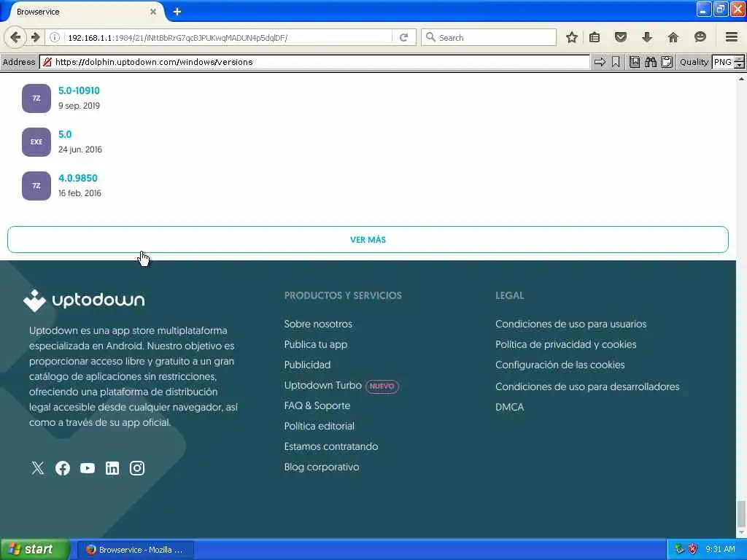Close the Browservice tab
Viewport: 747px width, 560px height.
pos(153,12)
